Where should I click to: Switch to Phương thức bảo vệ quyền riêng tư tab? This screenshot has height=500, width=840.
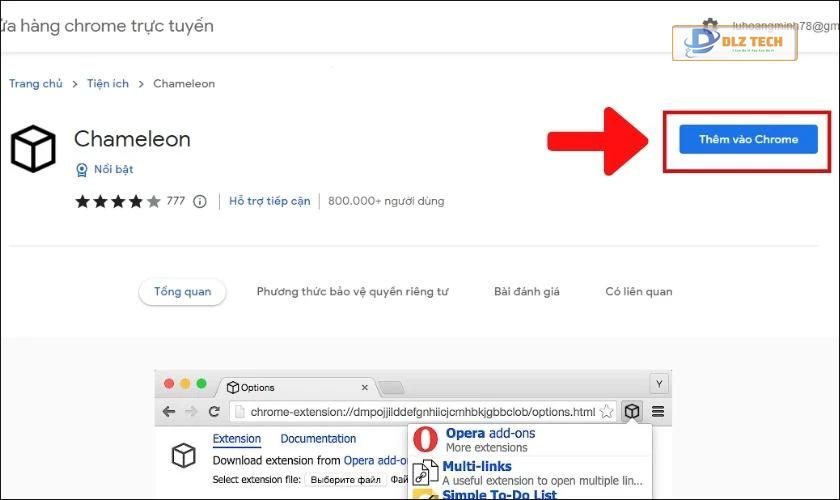coord(352,292)
